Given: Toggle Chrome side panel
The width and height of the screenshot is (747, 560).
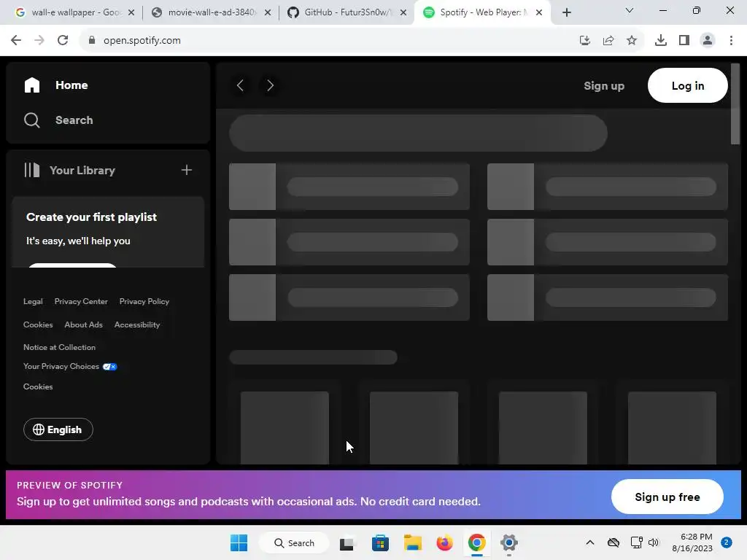Looking at the screenshot, I should coord(684,41).
